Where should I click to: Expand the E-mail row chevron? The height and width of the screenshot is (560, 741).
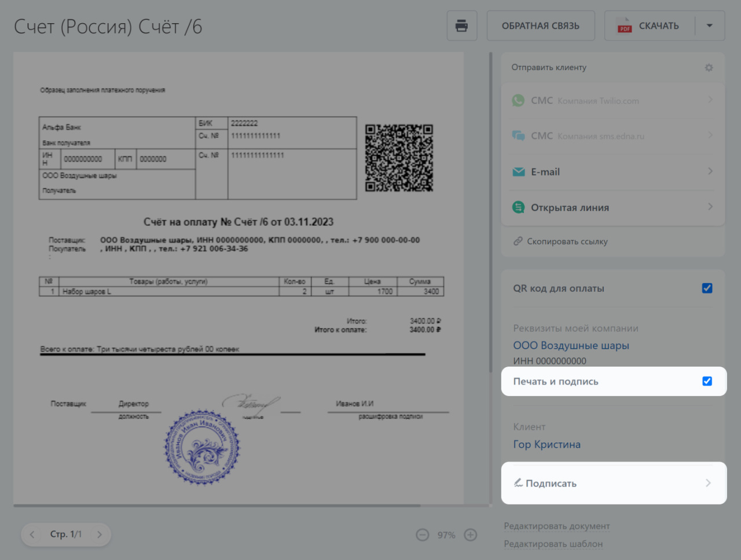click(x=710, y=171)
